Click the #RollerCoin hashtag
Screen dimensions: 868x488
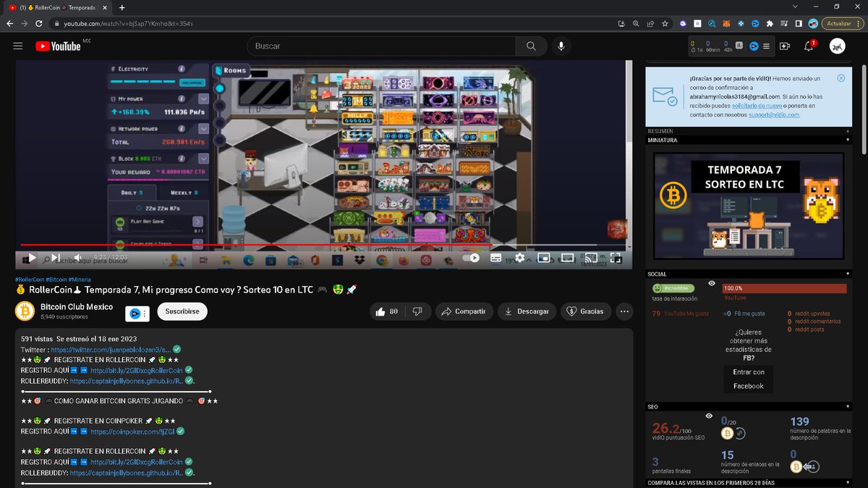point(30,279)
